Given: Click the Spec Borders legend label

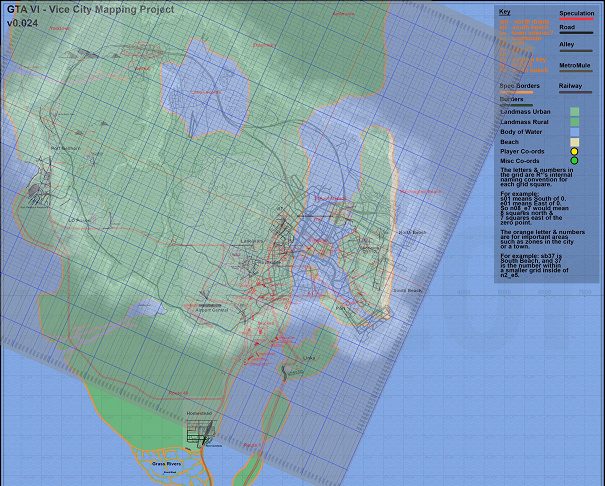Looking at the screenshot, I should click(519, 86).
